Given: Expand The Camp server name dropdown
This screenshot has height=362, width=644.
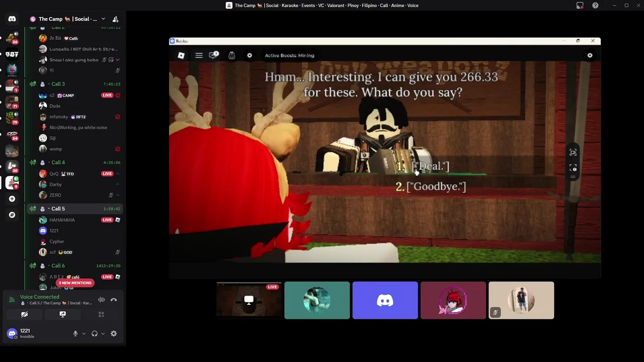Looking at the screenshot, I should point(103,19).
